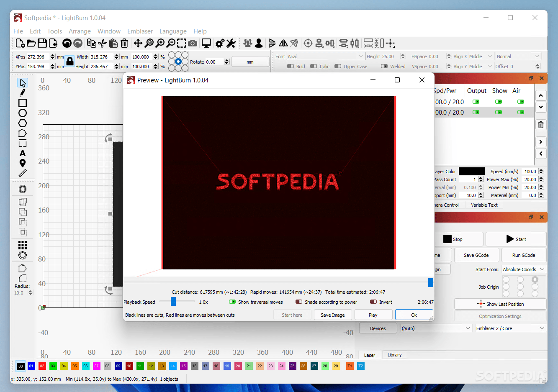Turn off Show traversal moves
Viewport: 558px width, 392px height.
coord(232,302)
